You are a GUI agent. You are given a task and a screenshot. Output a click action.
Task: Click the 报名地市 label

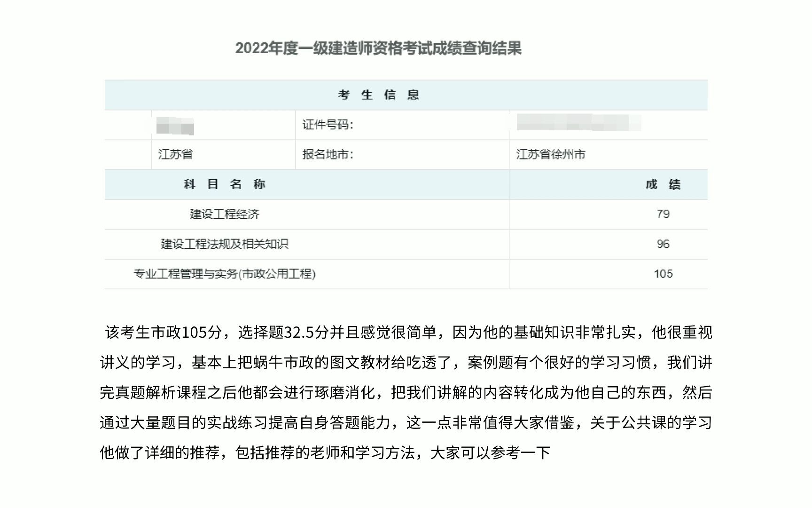point(328,154)
